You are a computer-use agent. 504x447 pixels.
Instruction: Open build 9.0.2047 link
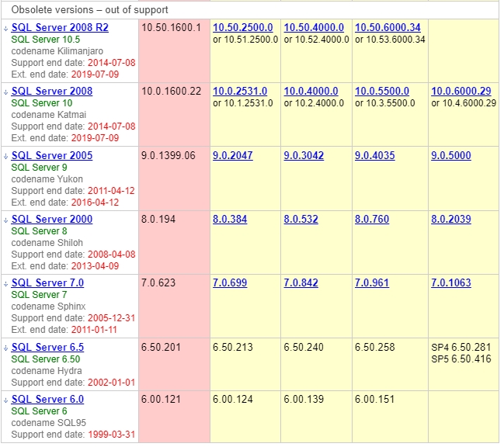pyautogui.click(x=233, y=155)
